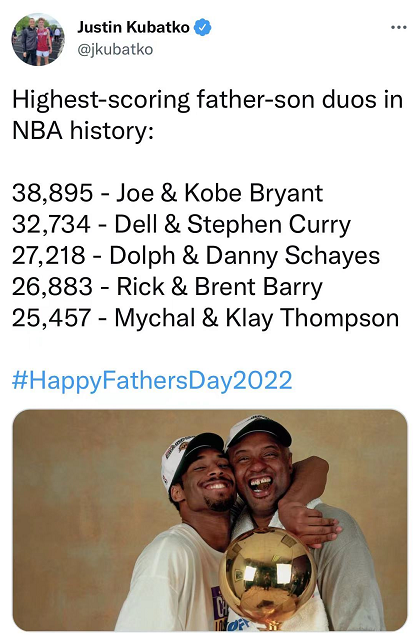The image size is (413, 636).
Task: Click the 'NBA history:' text line
Action: [83, 131]
